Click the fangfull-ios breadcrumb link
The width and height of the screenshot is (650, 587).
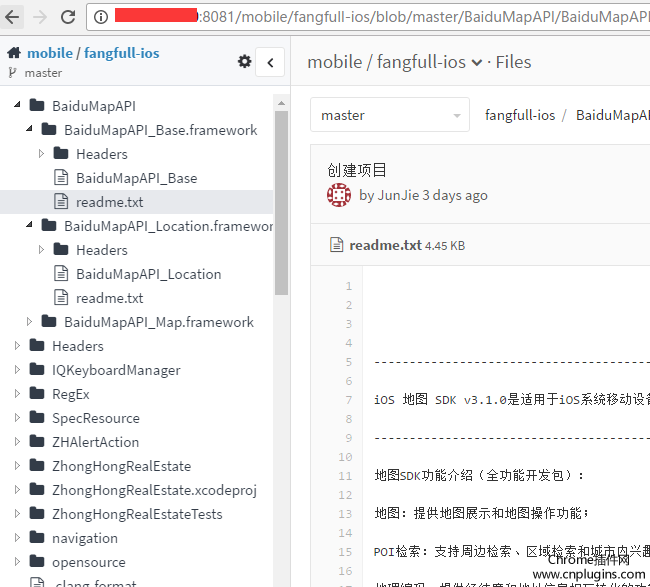[520, 115]
